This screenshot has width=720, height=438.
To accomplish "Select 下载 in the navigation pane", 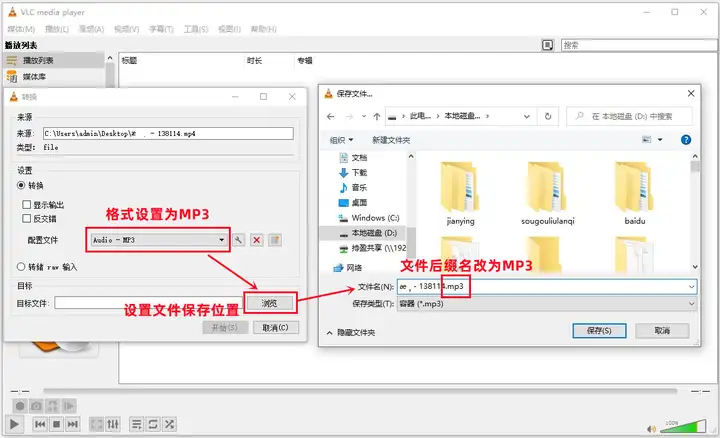I will pyautogui.click(x=353, y=173).
